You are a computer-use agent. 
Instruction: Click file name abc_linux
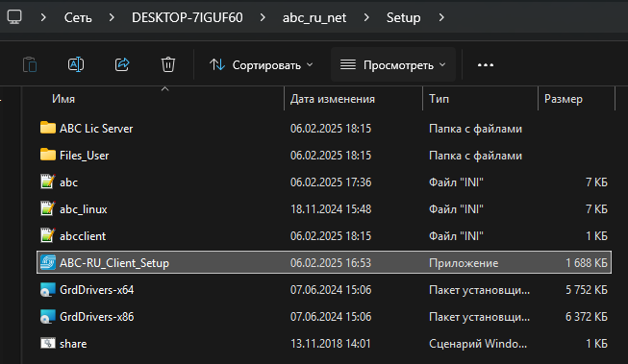[x=84, y=209]
